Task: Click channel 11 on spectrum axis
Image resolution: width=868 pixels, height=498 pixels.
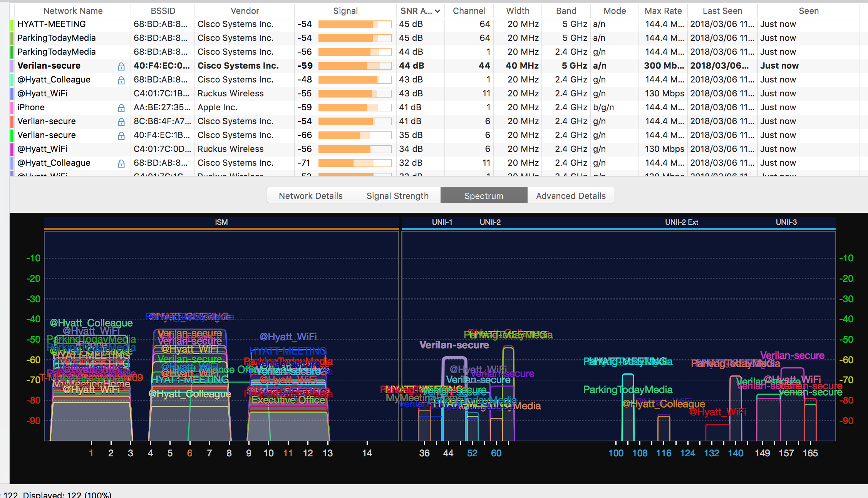Action: tap(288, 453)
